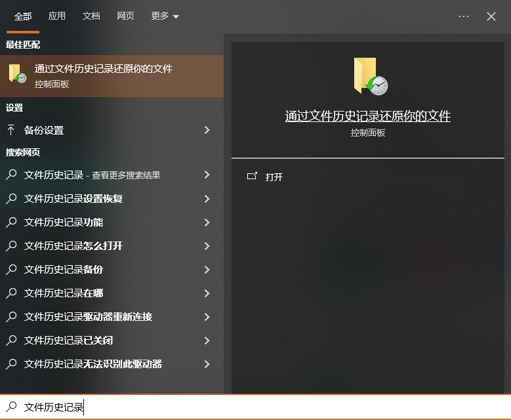Click search icon beside 文件历史记录功能

point(11,222)
